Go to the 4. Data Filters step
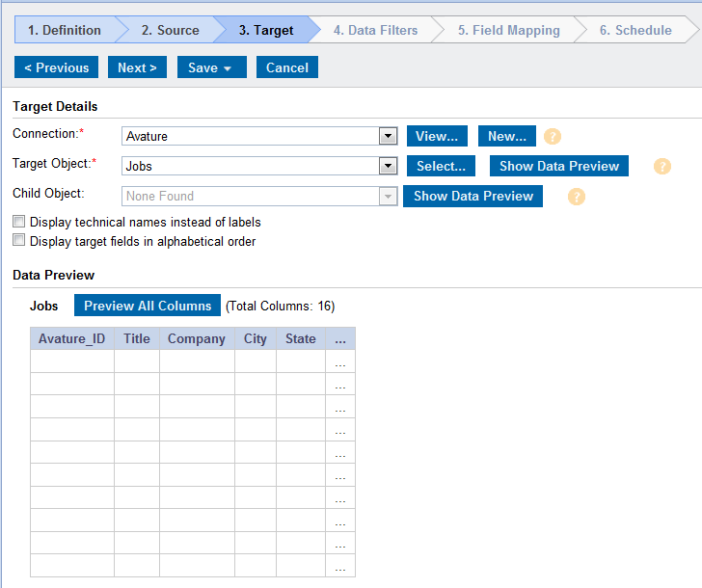Screen dimensions: 702x588 pyautogui.click(x=376, y=30)
